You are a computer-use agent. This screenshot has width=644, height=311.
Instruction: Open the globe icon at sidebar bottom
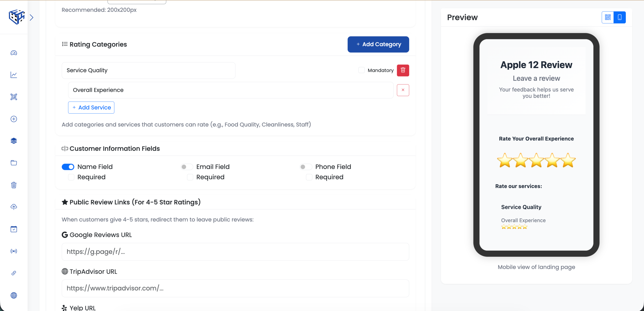pyautogui.click(x=14, y=295)
